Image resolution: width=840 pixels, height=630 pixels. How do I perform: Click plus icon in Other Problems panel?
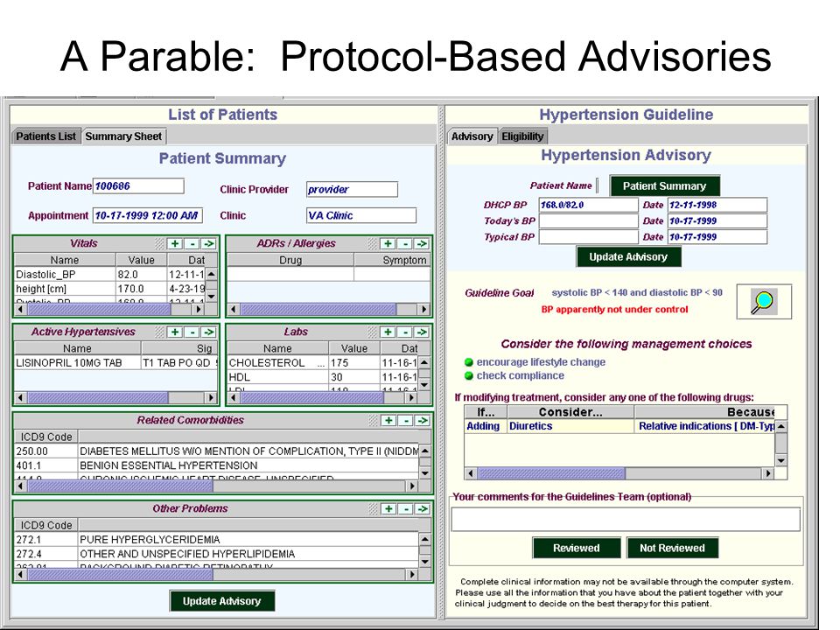[388, 509]
